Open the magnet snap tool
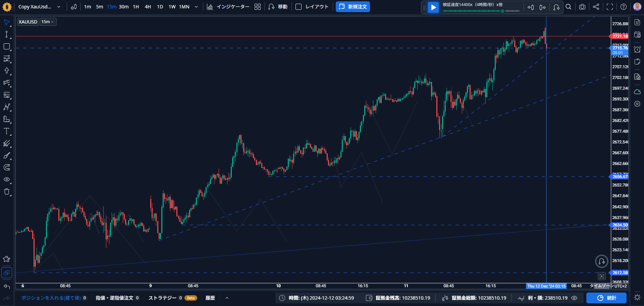The width and height of the screenshot is (644, 306). [6, 167]
